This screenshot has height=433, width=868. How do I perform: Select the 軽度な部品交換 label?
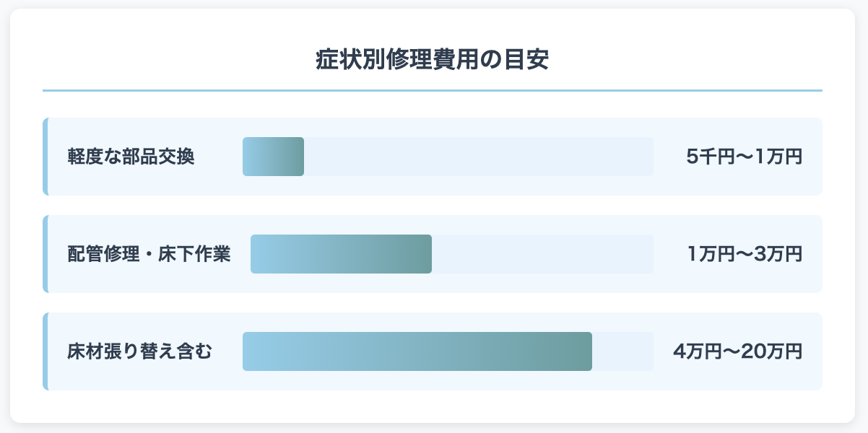(x=131, y=157)
